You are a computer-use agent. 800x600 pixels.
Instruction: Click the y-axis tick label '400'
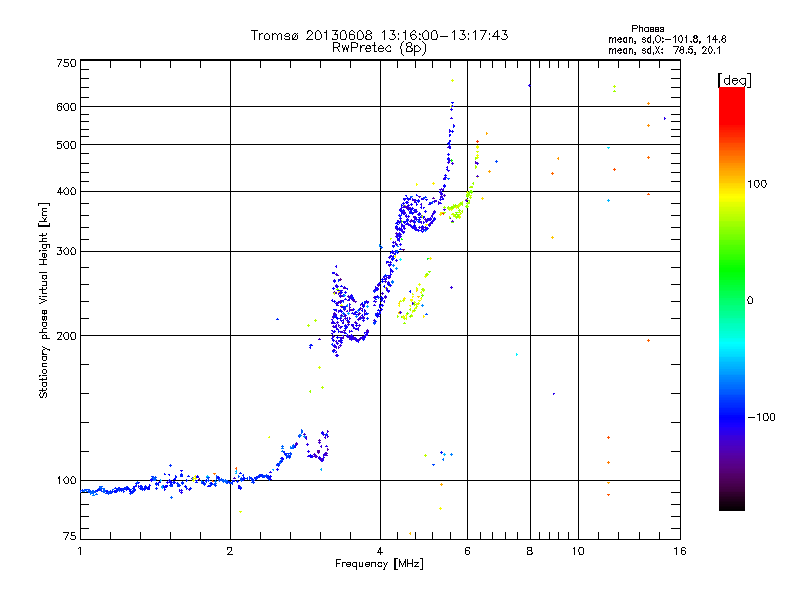tap(66, 192)
